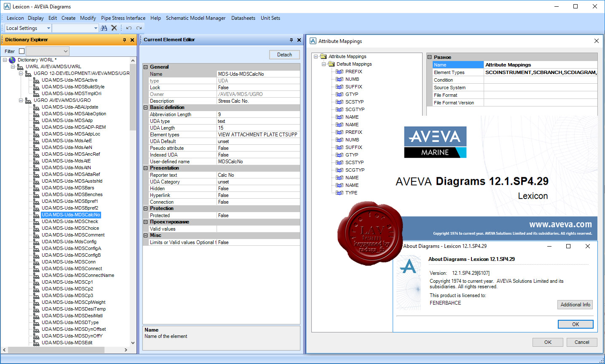Open the Modify menu
The width and height of the screenshot is (605, 364).
(x=88, y=18)
